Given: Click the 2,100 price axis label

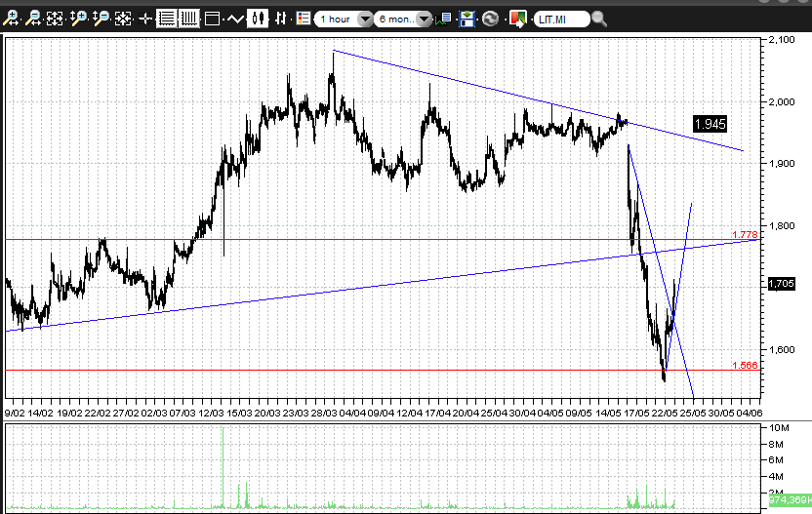Looking at the screenshot, I should (x=782, y=39).
